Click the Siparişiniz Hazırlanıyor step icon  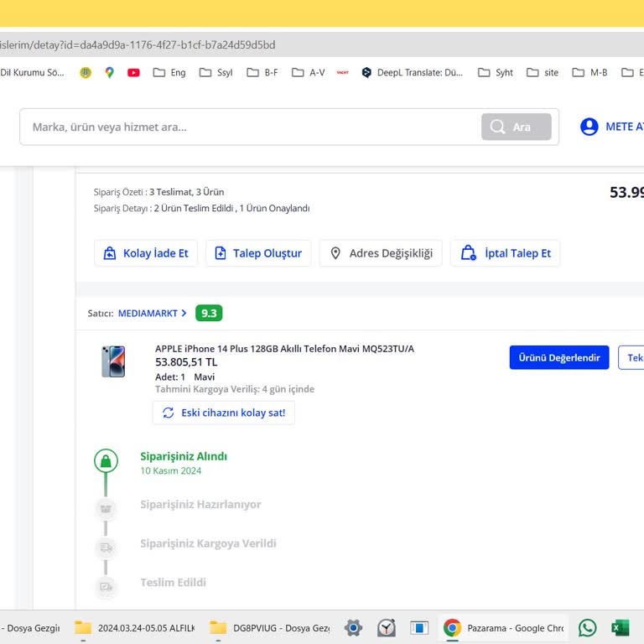pos(106,508)
